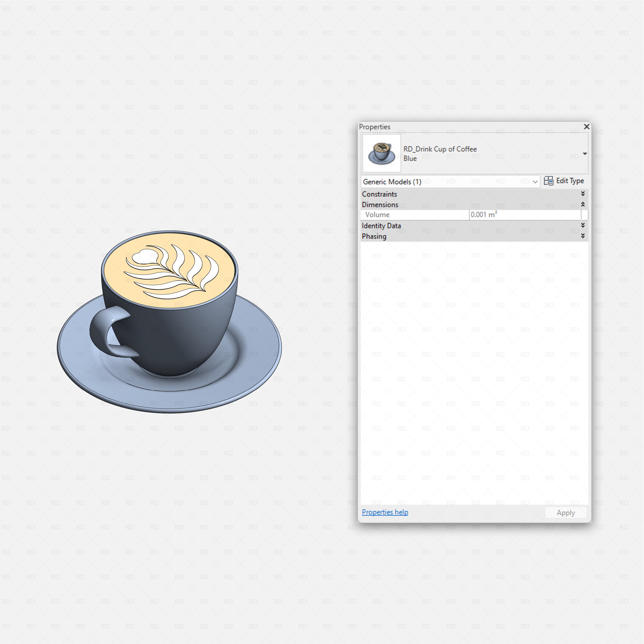Screen dimensions: 644x644
Task: Open the Generic Models (1) filter dropdown
Action: (535, 182)
